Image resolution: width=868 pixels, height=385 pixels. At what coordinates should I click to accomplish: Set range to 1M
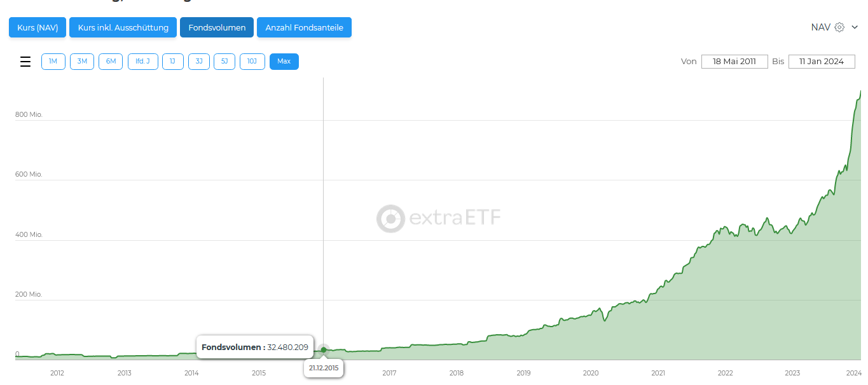pos(53,62)
